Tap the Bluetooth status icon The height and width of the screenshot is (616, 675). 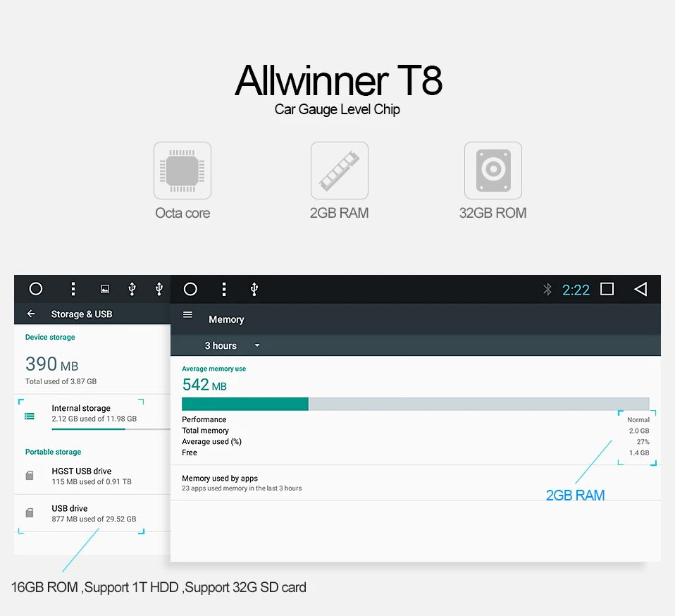[547, 289]
